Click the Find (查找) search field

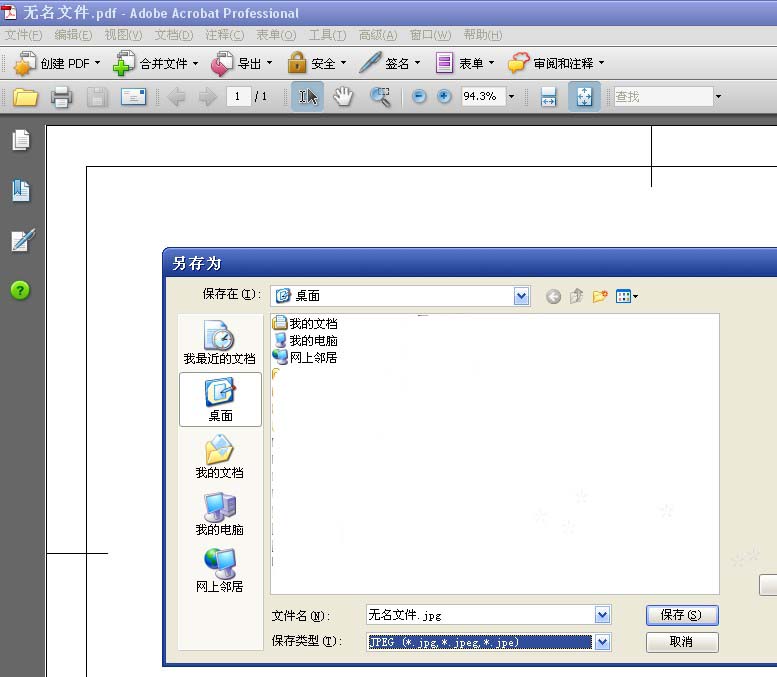click(663, 96)
